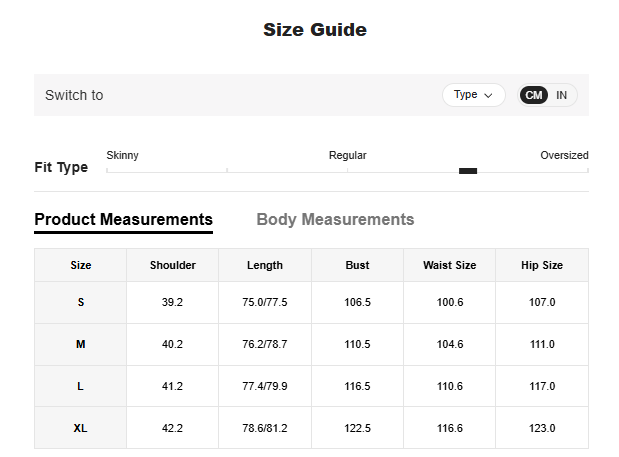
Task: Click the Bust column header
Action: pos(357,265)
